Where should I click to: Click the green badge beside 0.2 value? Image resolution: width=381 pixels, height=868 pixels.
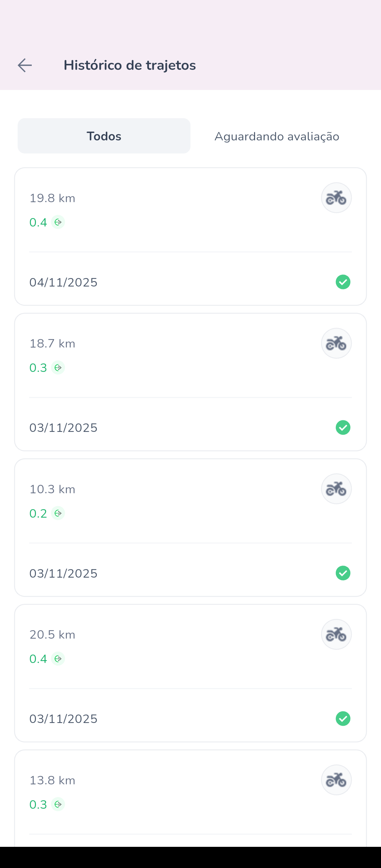pyautogui.click(x=58, y=513)
